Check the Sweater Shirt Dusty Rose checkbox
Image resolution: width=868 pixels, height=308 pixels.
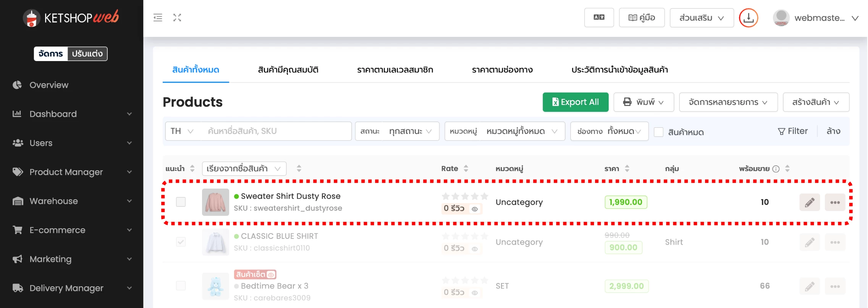click(x=181, y=202)
